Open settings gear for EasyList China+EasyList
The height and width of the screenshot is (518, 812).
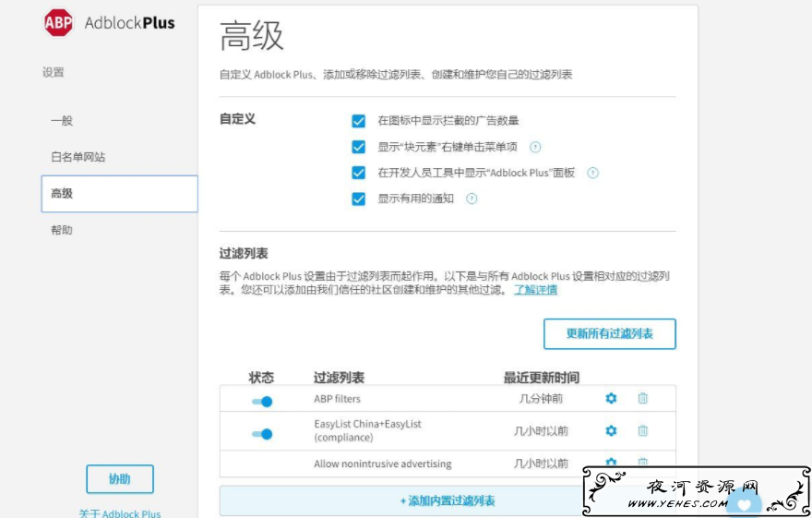[611, 430]
